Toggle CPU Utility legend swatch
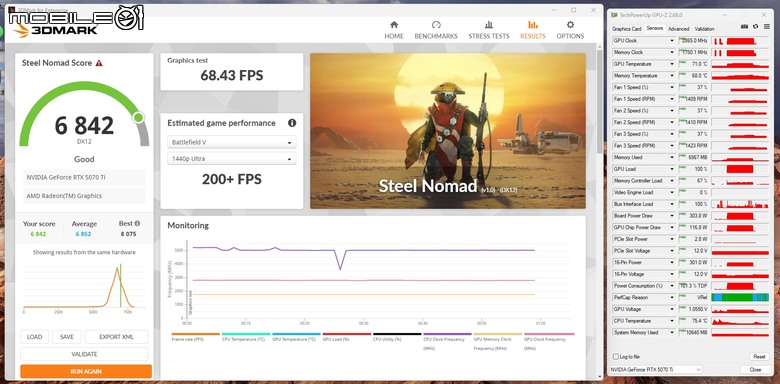This screenshot has width=780, height=384. click(397, 334)
